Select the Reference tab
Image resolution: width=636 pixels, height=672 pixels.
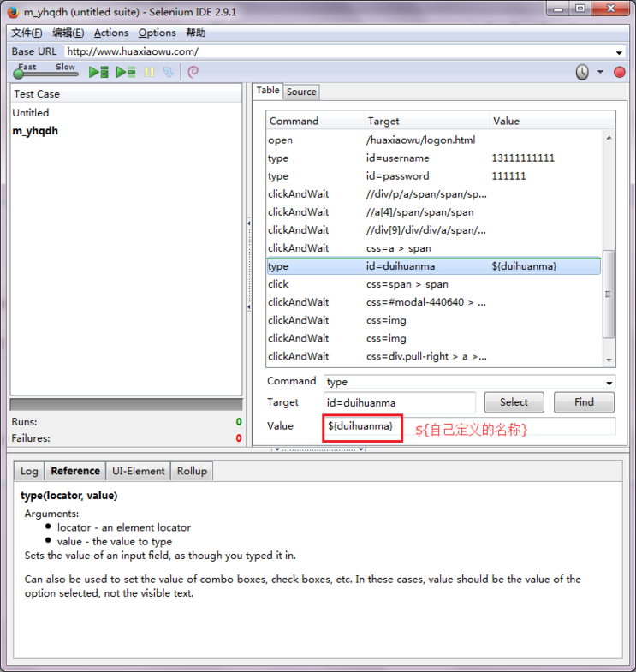[x=75, y=471]
